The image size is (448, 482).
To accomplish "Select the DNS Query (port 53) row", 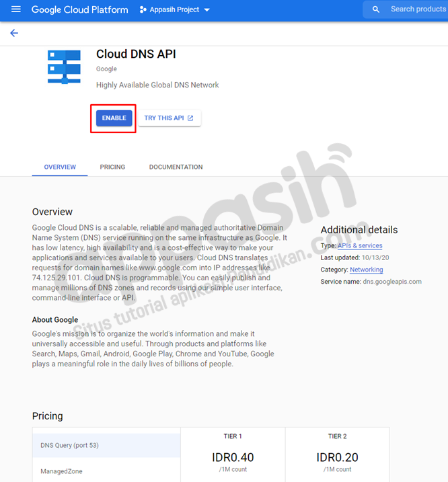I will coord(106,445).
